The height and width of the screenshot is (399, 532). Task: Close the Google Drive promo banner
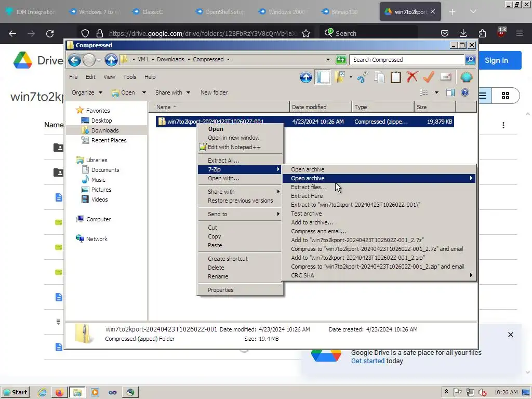511,335
